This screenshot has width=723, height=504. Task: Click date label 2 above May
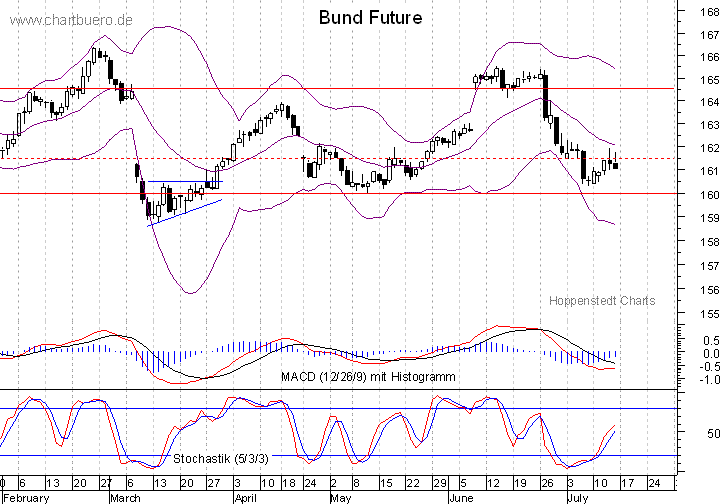pyautogui.click(x=333, y=483)
